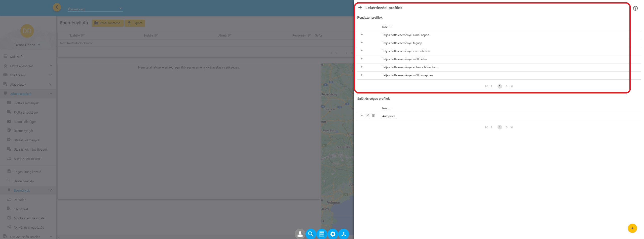Go to next page in system profiles pager
The width and height of the screenshot is (644, 239).
click(x=507, y=86)
